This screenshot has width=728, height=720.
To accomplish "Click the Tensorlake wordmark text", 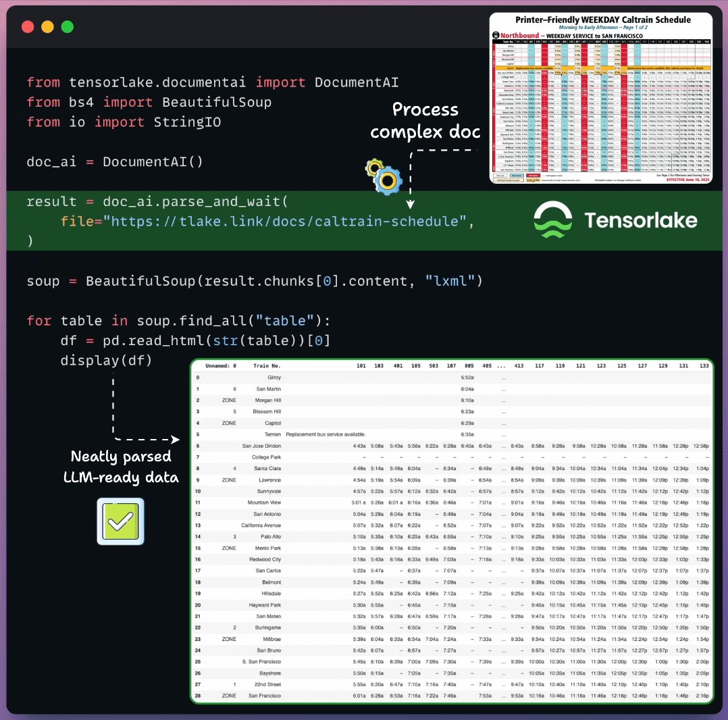I will coord(640,221).
